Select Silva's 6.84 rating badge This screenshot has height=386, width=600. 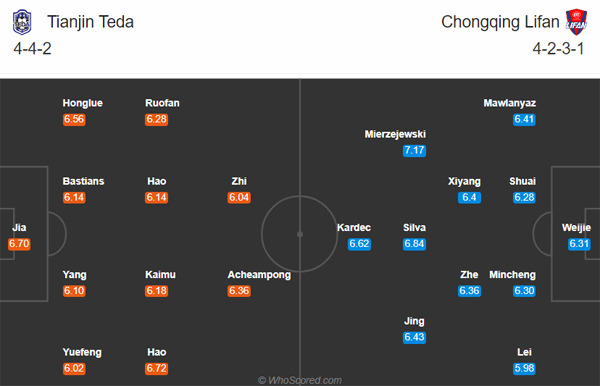[414, 244]
